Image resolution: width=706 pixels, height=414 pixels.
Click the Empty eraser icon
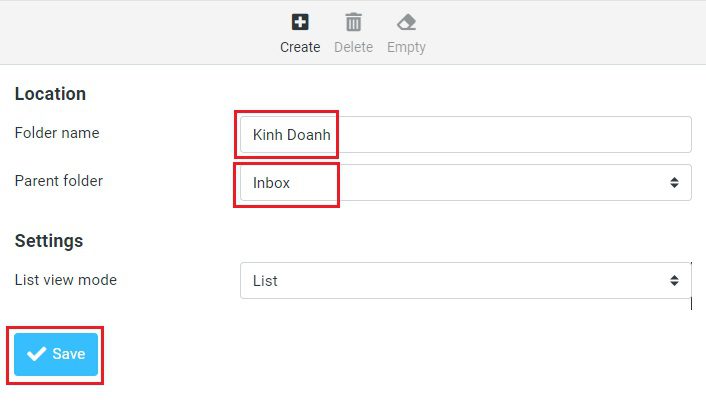click(x=407, y=22)
